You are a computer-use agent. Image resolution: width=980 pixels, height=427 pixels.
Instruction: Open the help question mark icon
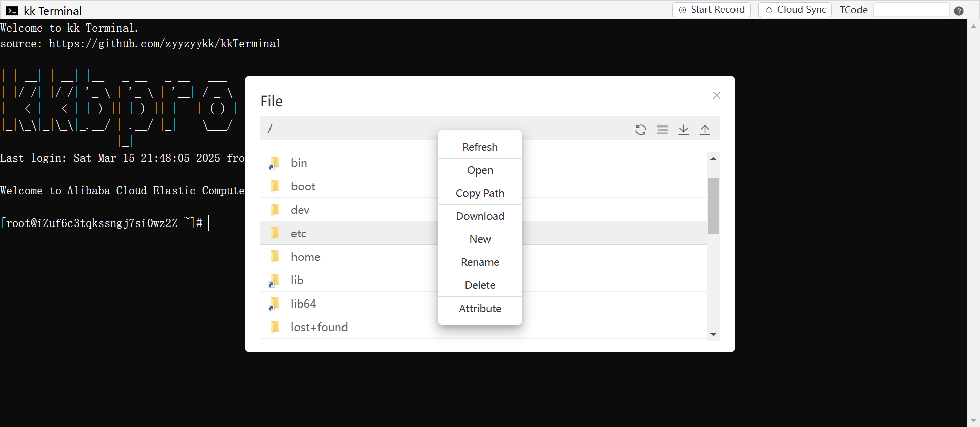point(959,11)
